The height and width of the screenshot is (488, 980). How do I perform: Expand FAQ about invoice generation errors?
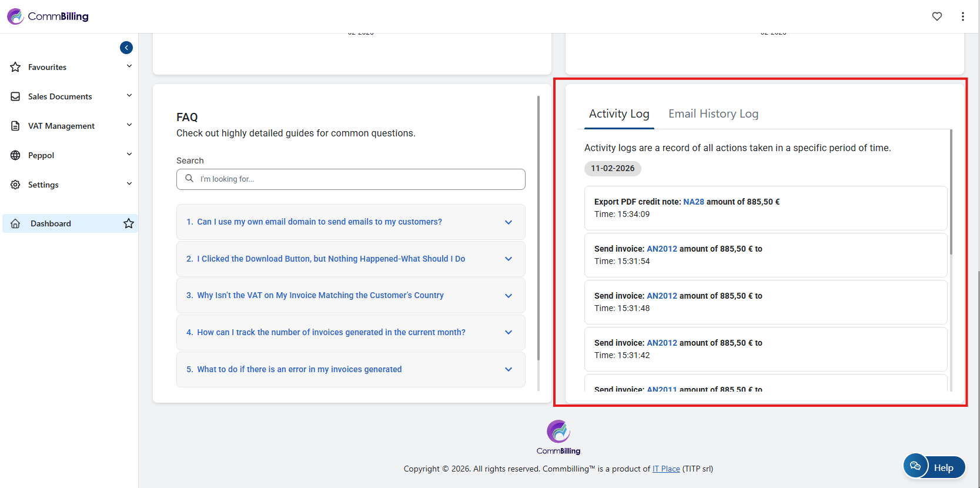(350, 369)
